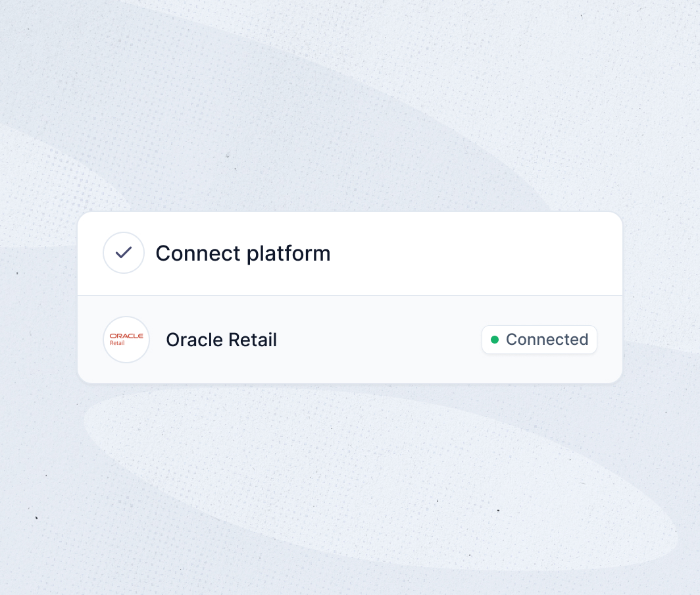The width and height of the screenshot is (700, 595).
Task: Click the checkmark circle beside Connect platform
Action: (124, 253)
